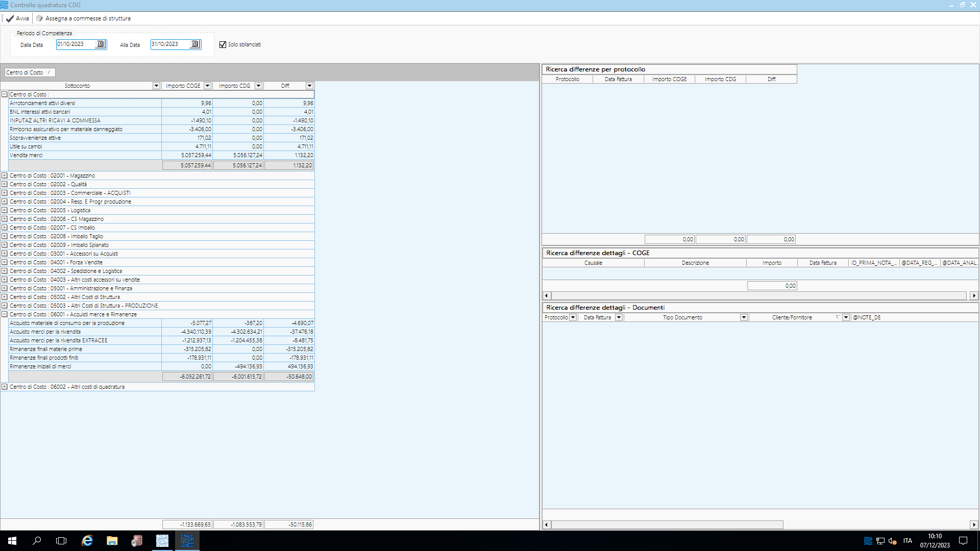Open the Windows notification center

click(963, 541)
